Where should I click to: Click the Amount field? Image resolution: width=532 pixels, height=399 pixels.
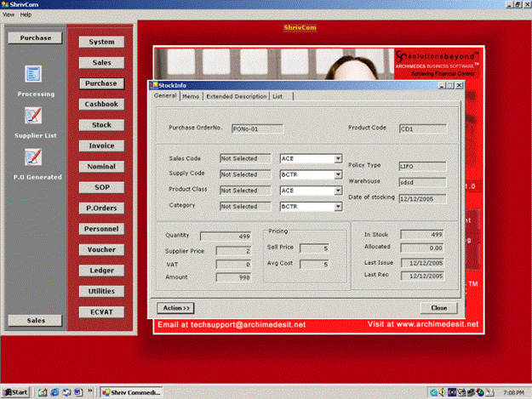click(234, 277)
